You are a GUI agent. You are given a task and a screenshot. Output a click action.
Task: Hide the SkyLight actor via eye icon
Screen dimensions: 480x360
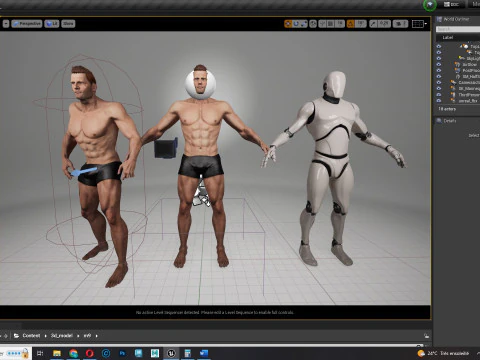tap(439, 58)
